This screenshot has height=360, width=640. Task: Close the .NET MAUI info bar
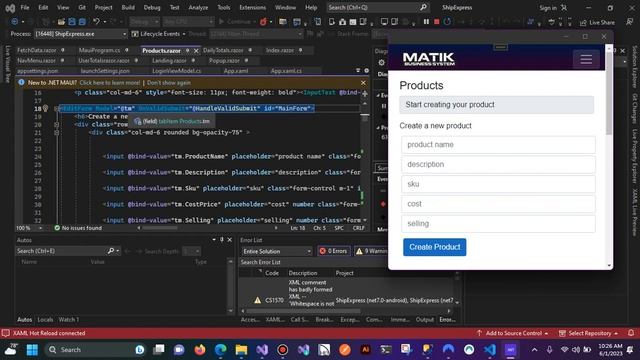(x=363, y=82)
